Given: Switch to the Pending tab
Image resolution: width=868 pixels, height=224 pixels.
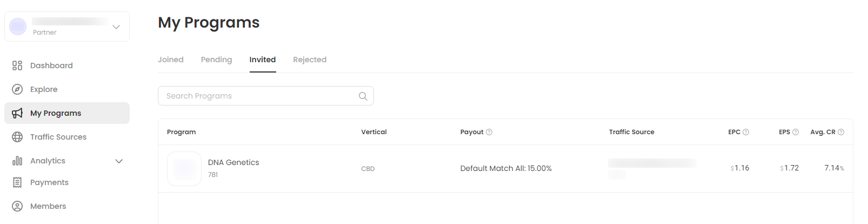Looking at the screenshot, I should tap(216, 60).
